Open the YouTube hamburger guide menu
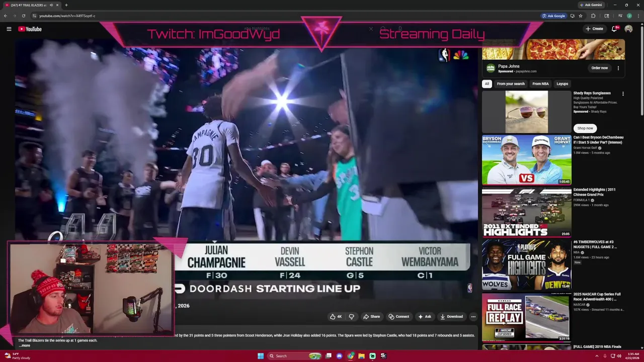The height and width of the screenshot is (362, 644). tap(9, 29)
